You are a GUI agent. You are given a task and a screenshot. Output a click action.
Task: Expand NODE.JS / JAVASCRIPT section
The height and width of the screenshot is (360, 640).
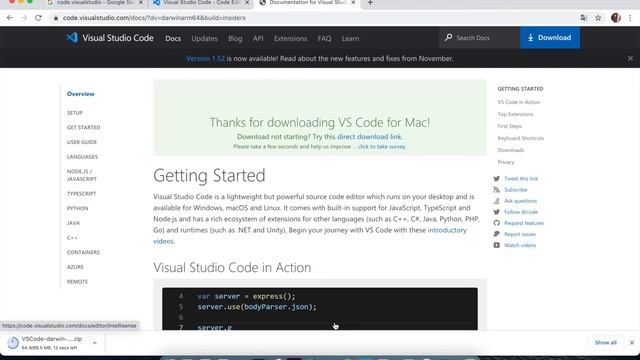tap(82, 175)
